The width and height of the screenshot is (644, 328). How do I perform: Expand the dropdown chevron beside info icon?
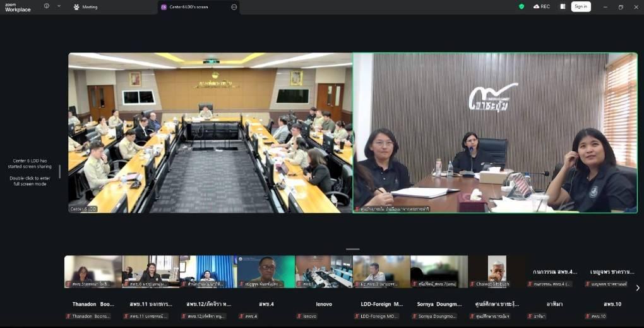pos(59,6)
